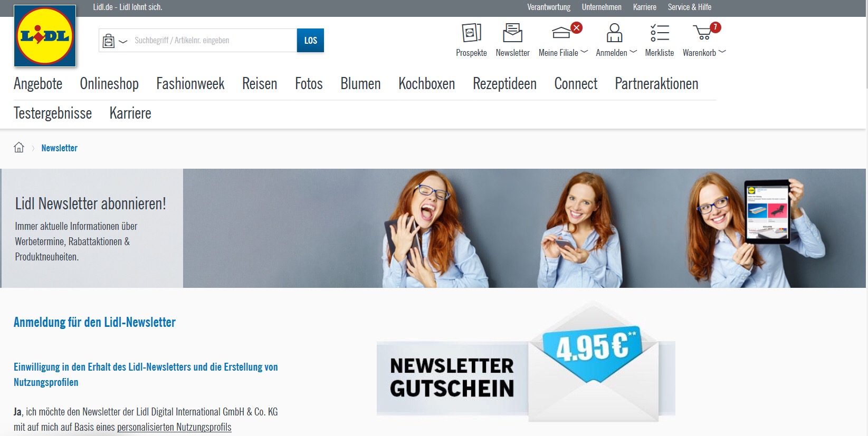Viewport: 868px width, 436px height.
Task: Click the Lidl.de - Lidl lohnt sich text
Action: coord(128,7)
